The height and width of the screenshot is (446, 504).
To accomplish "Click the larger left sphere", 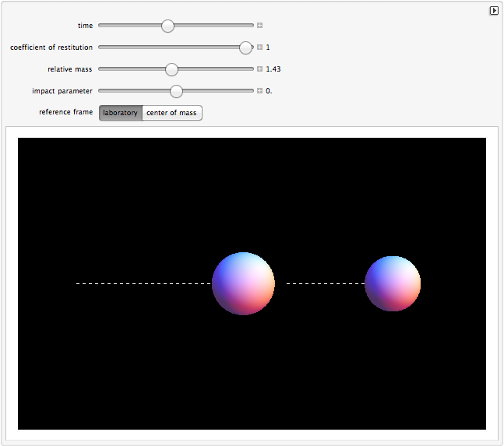I will click(x=243, y=283).
